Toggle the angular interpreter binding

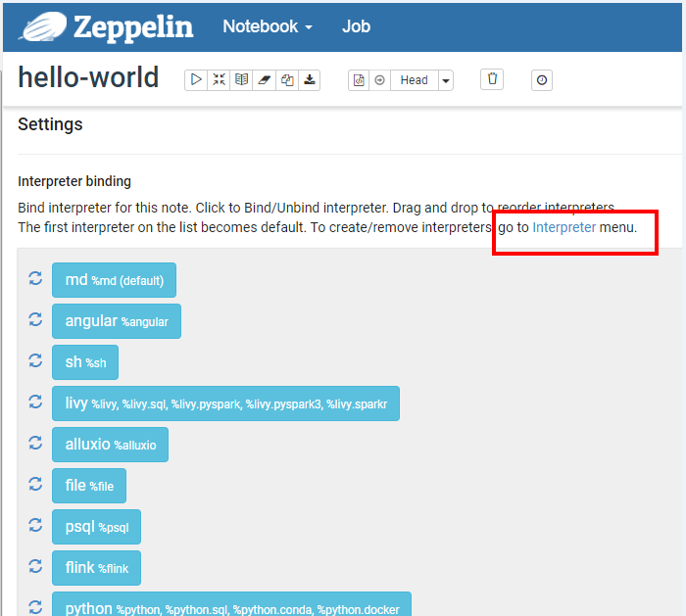(116, 321)
